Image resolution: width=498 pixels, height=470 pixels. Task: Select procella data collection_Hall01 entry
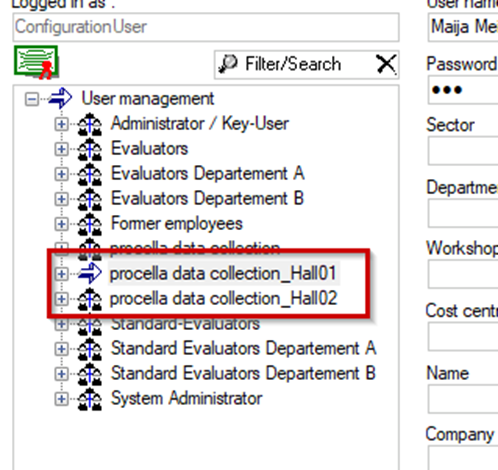point(223,274)
